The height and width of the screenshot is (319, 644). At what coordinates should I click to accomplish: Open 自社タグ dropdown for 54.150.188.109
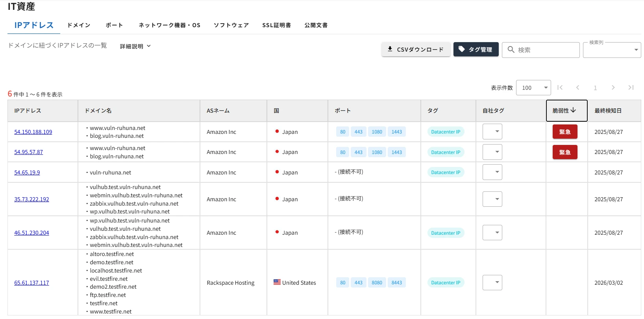click(x=492, y=132)
